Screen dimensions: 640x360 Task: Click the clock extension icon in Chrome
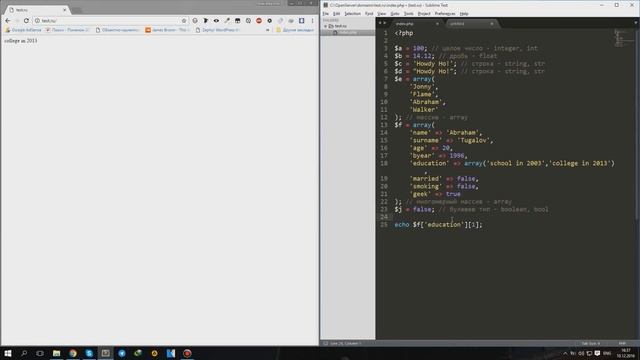[248, 20]
